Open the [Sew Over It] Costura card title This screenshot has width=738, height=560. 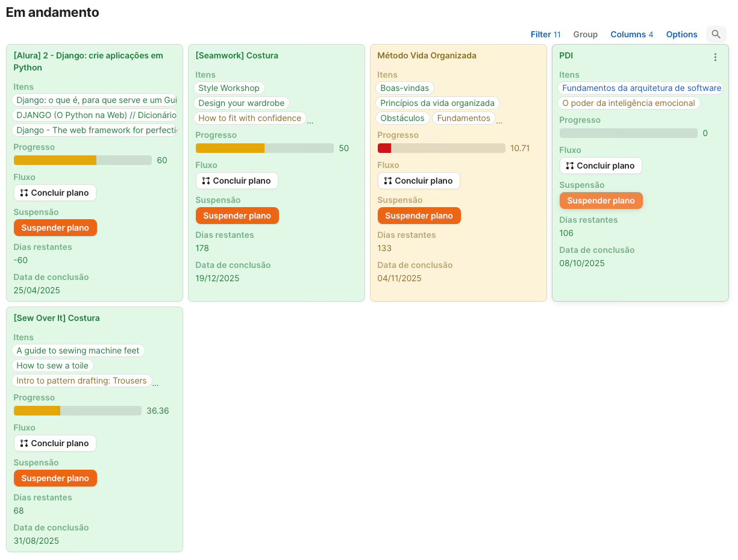pos(57,318)
